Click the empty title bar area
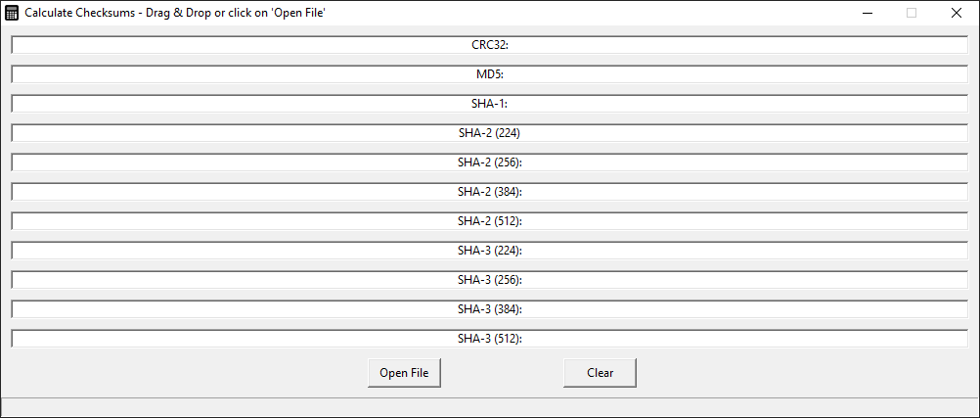This screenshot has height=418, width=980. pyautogui.click(x=587, y=13)
